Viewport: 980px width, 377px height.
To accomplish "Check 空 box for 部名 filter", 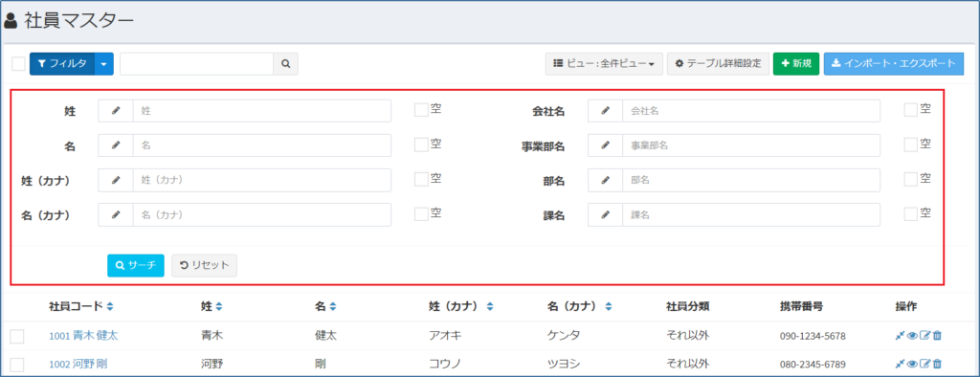I will point(911,179).
